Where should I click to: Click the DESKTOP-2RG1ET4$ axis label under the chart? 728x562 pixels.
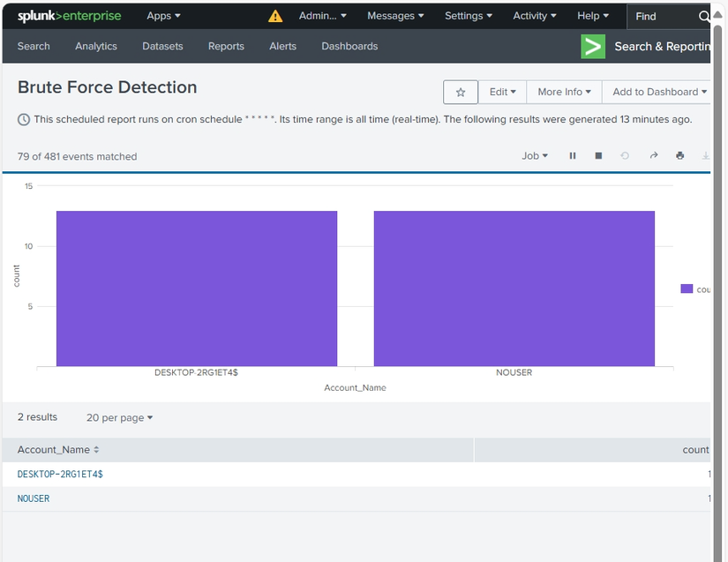(x=197, y=372)
